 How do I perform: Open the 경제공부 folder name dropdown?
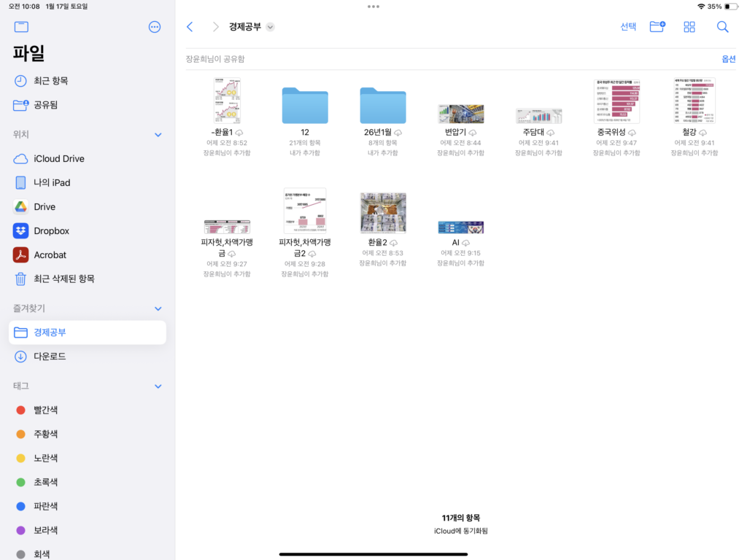270,26
